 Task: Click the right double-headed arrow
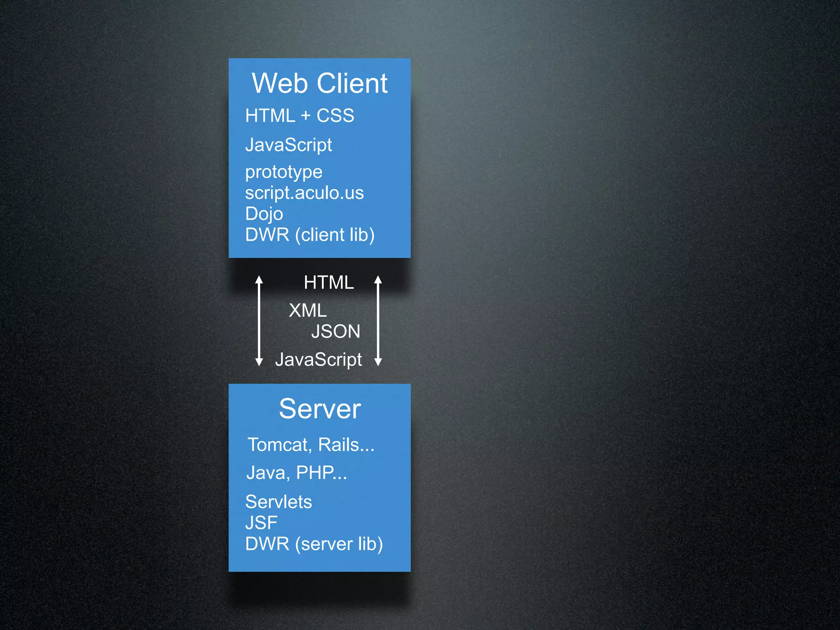tap(378, 321)
